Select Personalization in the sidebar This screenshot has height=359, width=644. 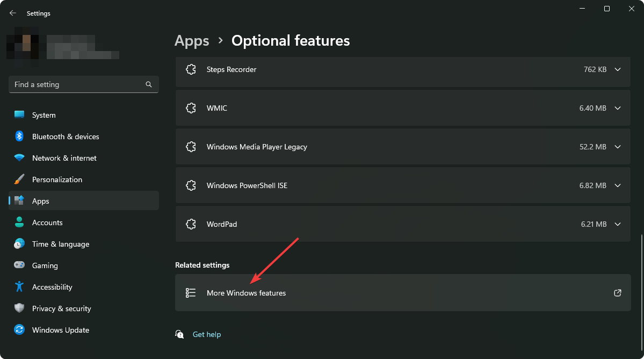pos(84,180)
